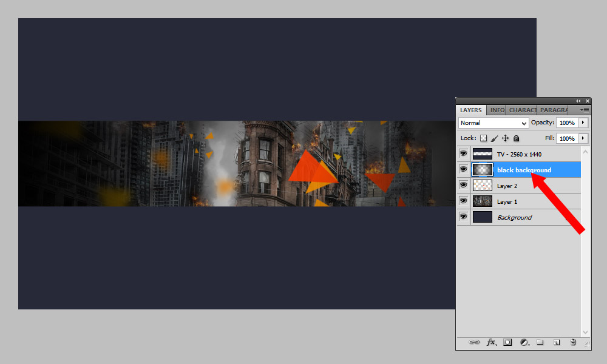Hide the Background layer

coord(463,217)
